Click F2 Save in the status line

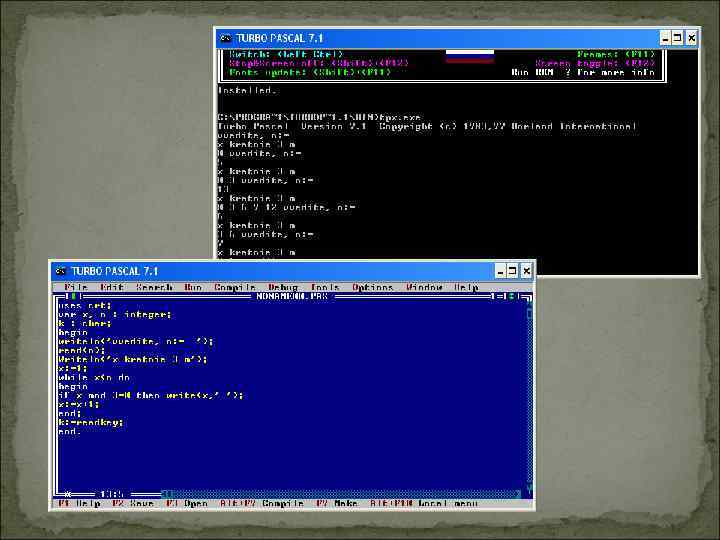[x=133, y=504]
